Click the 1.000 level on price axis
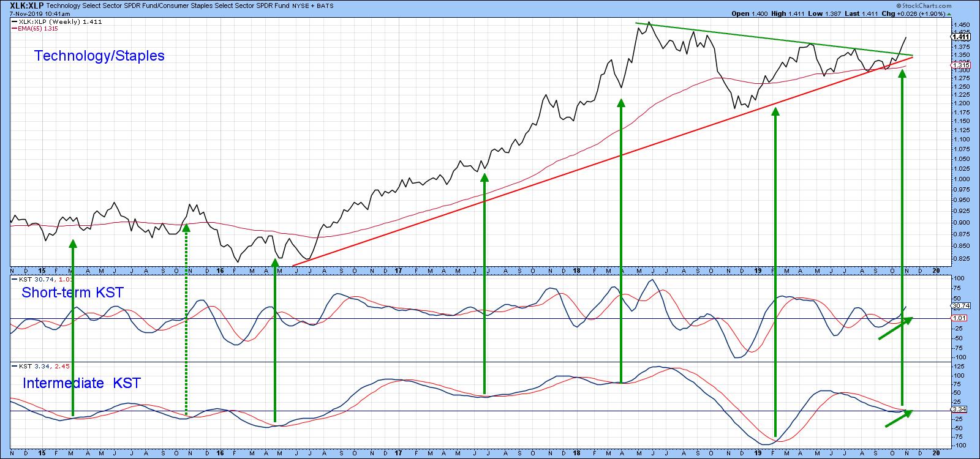 tap(960, 179)
